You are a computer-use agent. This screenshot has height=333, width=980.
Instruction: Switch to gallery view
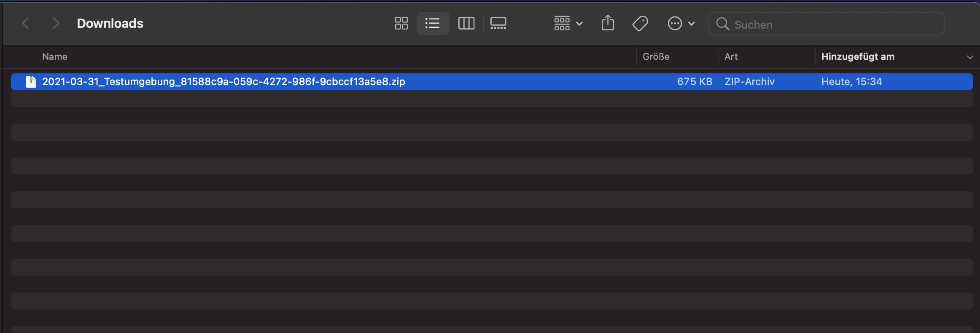click(498, 23)
